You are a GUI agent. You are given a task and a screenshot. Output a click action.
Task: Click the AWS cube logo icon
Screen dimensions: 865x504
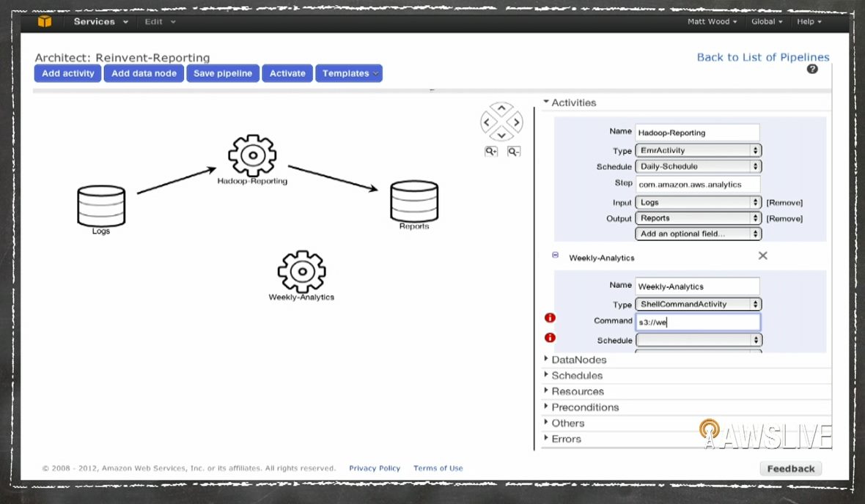click(45, 21)
